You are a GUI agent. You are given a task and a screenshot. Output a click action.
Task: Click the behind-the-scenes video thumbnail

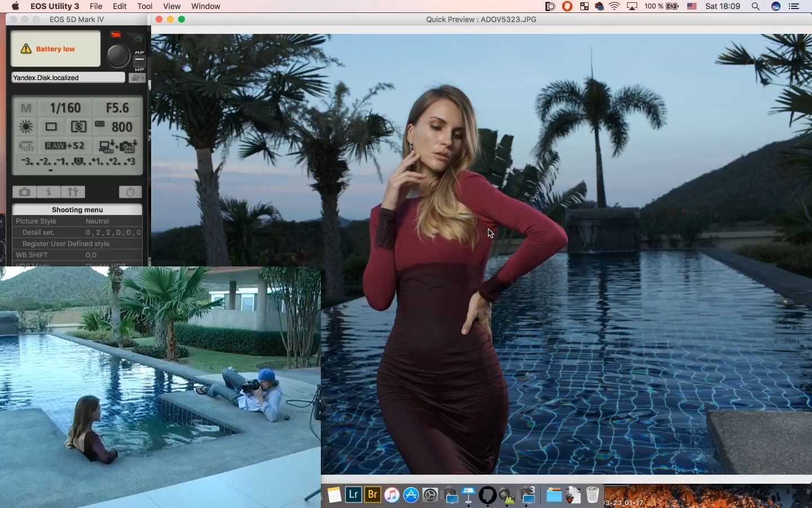[160, 388]
